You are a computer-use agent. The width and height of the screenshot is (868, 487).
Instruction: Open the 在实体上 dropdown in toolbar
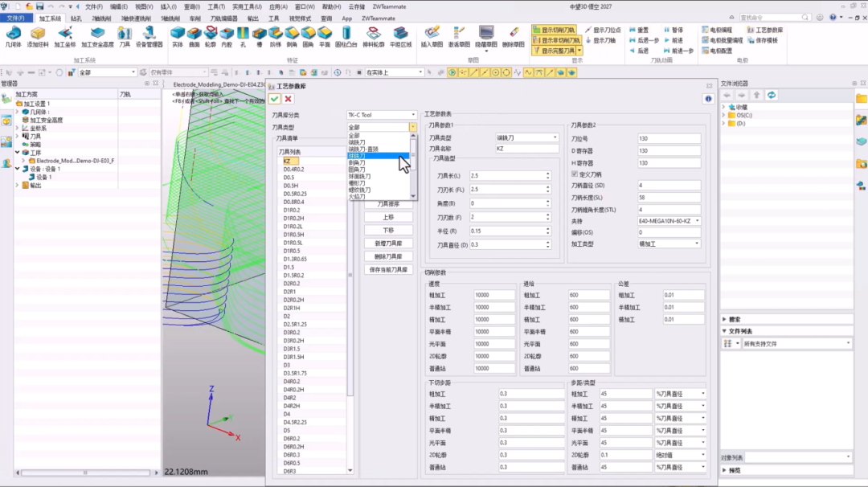coord(394,72)
